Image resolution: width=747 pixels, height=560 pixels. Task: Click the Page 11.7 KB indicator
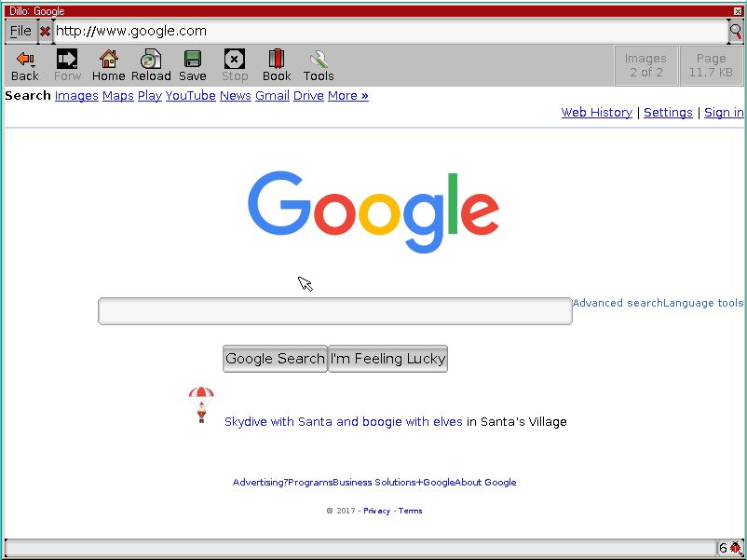(x=711, y=66)
